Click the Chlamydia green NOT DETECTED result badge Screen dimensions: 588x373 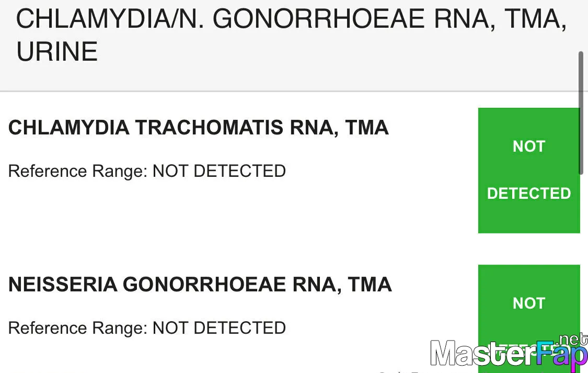(529, 171)
